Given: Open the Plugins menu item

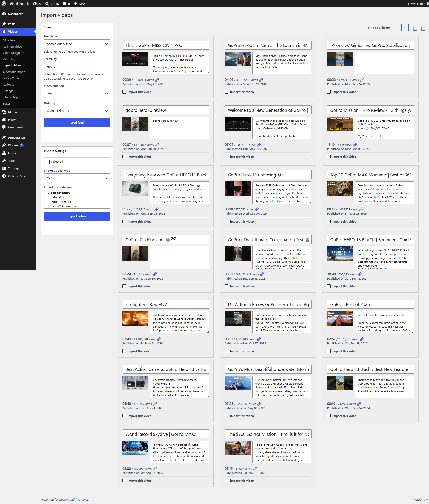Looking at the screenshot, I should click(13, 145).
